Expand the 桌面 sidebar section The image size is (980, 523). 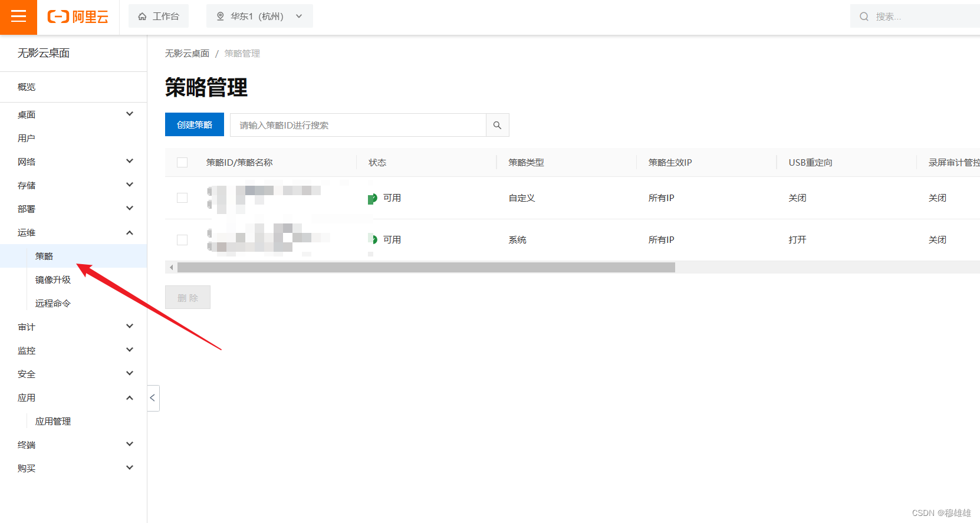(x=130, y=114)
